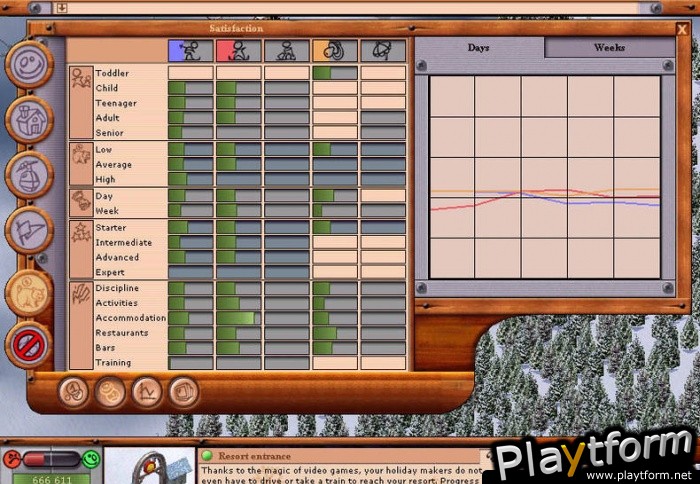Click the down-arrow icon in the top bar
The width and height of the screenshot is (700, 484).
click(x=62, y=8)
